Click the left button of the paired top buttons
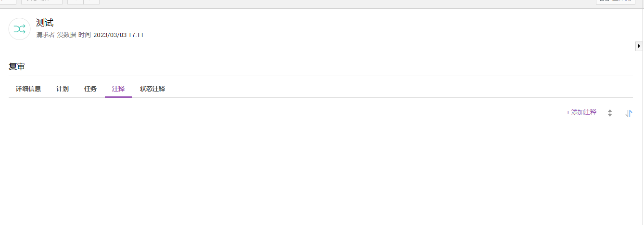 click(76, 2)
